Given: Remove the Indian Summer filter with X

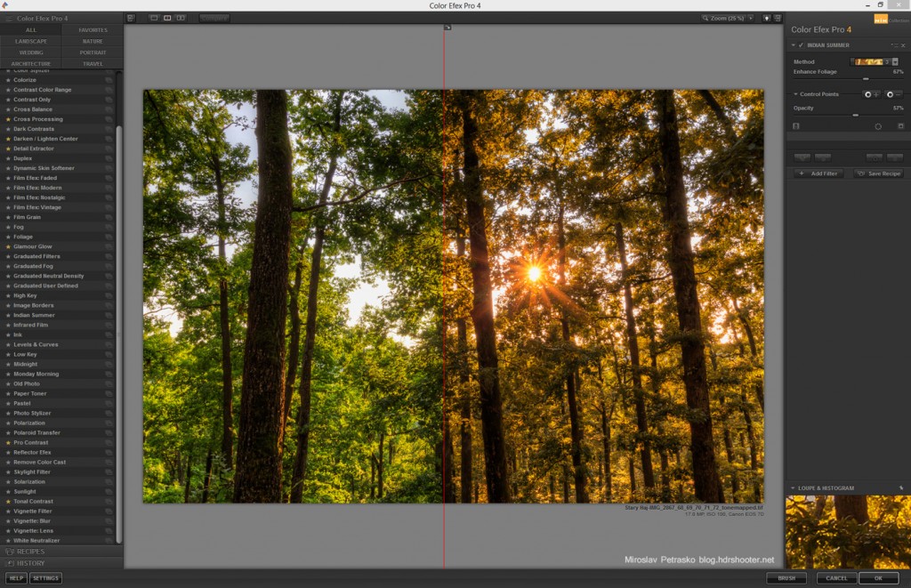Looking at the screenshot, I should [x=903, y=45].
